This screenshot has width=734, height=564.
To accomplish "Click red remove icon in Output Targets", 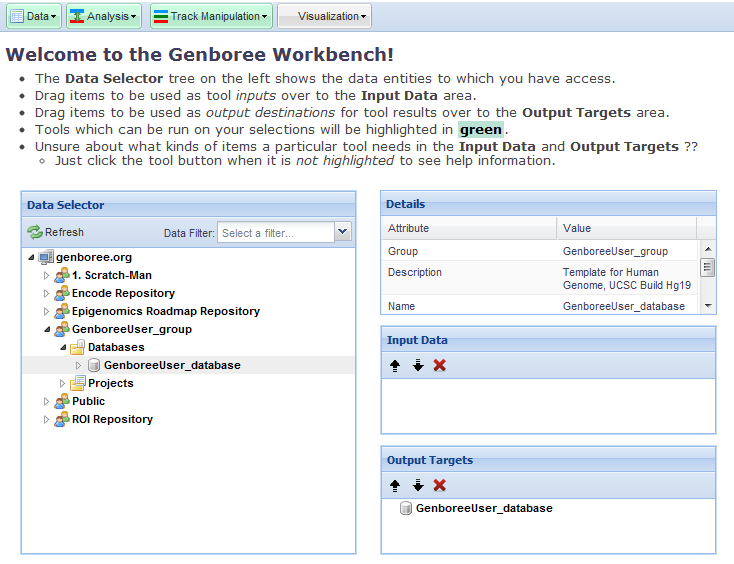I will 440,485.
